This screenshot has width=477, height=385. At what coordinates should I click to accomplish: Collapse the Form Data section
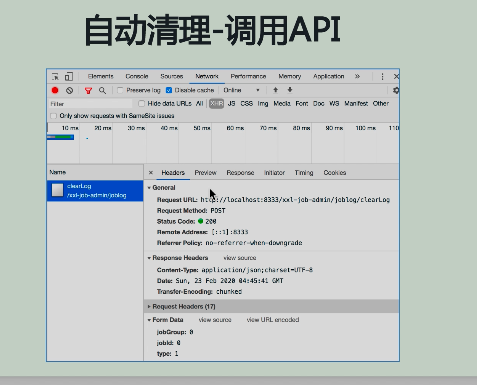click(149, 320)
